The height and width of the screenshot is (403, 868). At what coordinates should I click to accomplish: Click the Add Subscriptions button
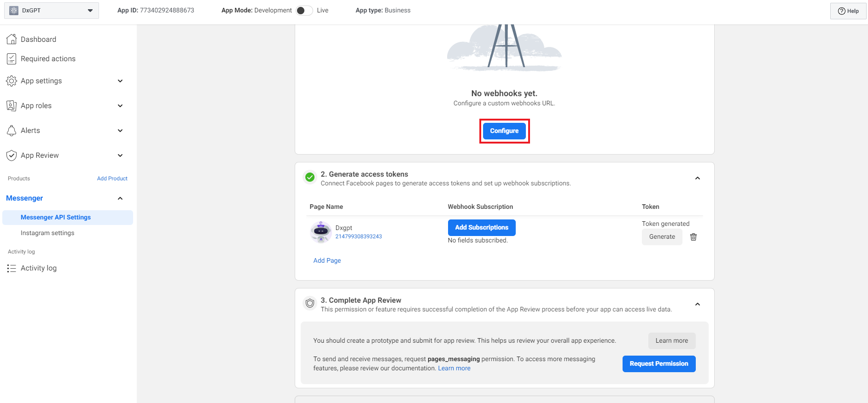point(482,228)
